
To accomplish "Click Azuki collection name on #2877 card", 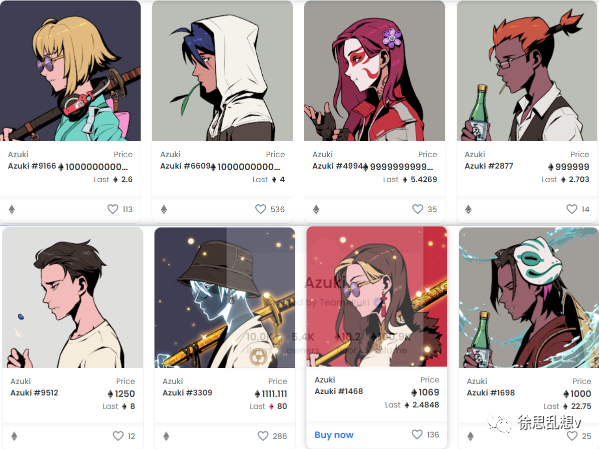I will pyautogui.click(x=474, y=154).
